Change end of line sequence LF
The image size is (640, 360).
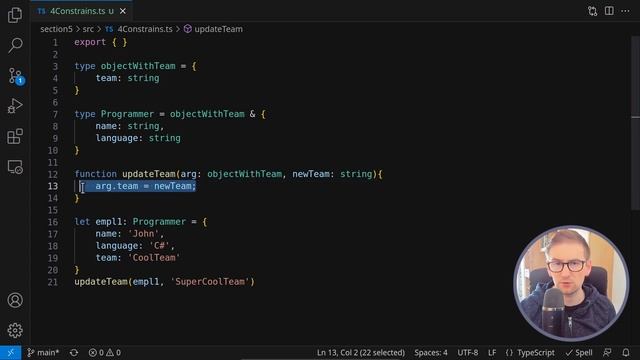coord(492,353)
